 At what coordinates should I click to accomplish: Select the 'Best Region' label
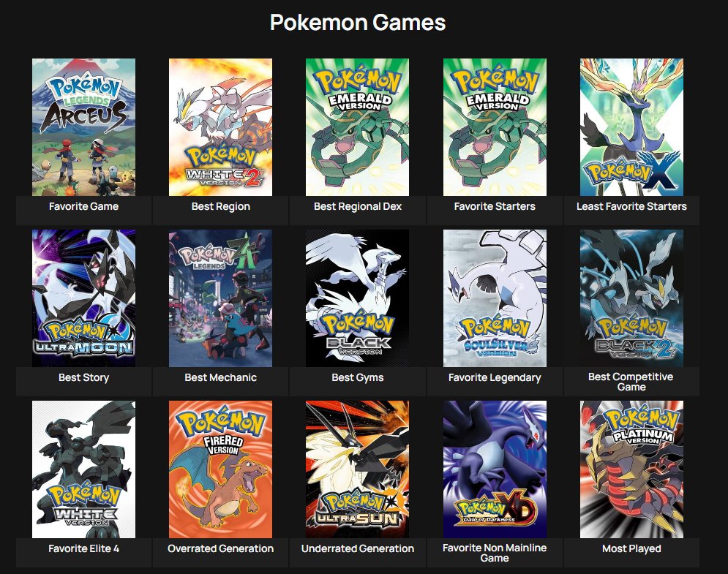click(220, 206)
